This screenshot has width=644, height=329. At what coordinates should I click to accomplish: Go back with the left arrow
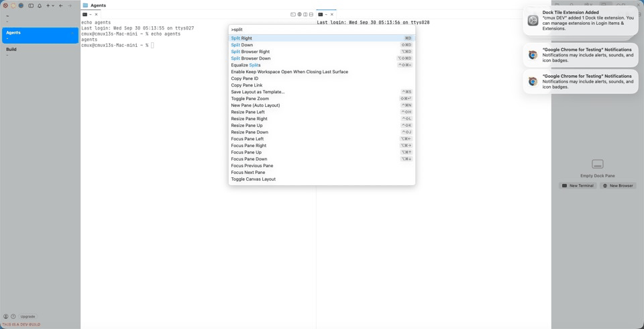click(x=61, y=6)
